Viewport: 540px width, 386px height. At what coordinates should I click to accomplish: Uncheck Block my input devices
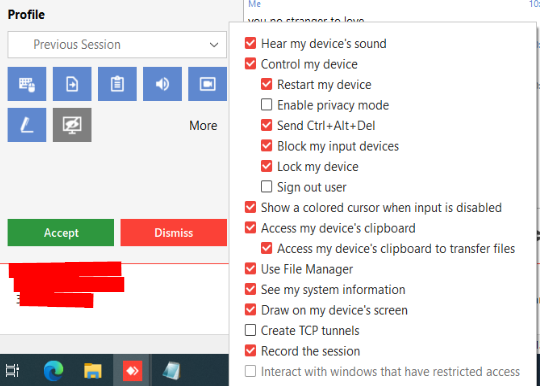click(x=267, y=146)
